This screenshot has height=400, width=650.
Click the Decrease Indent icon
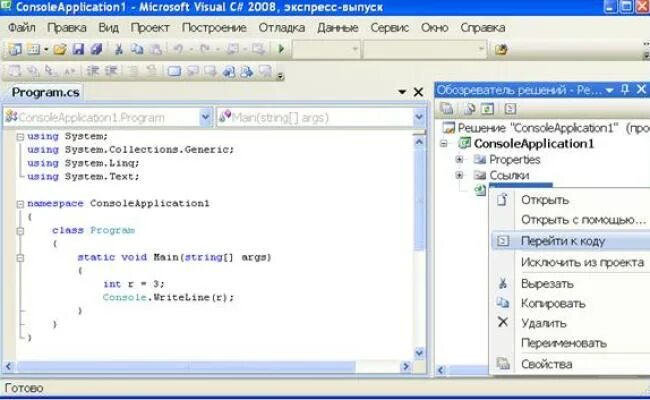93,71
